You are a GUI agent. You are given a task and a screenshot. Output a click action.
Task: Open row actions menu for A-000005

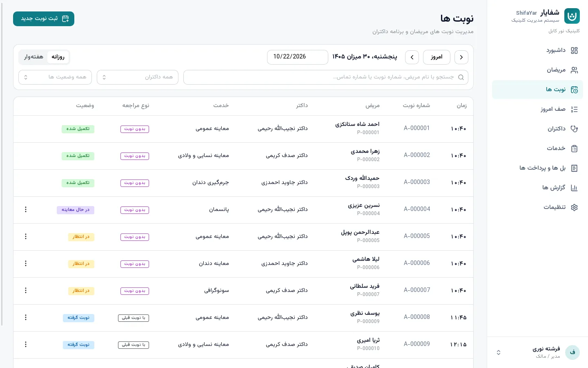pyautogui.click(x=26, y=236)
